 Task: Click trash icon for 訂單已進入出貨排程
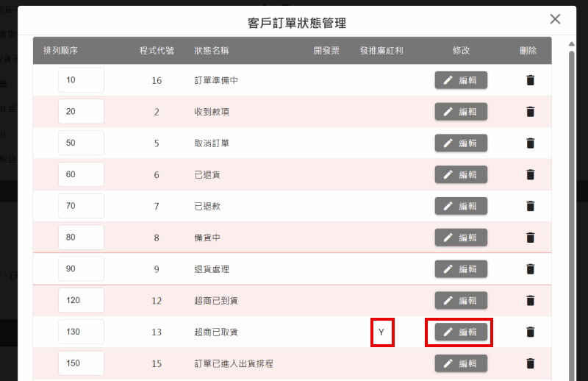tap(530, 363)
